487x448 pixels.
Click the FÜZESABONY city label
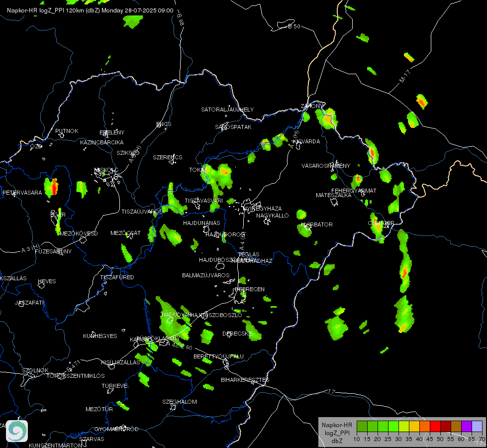[53, 251]
